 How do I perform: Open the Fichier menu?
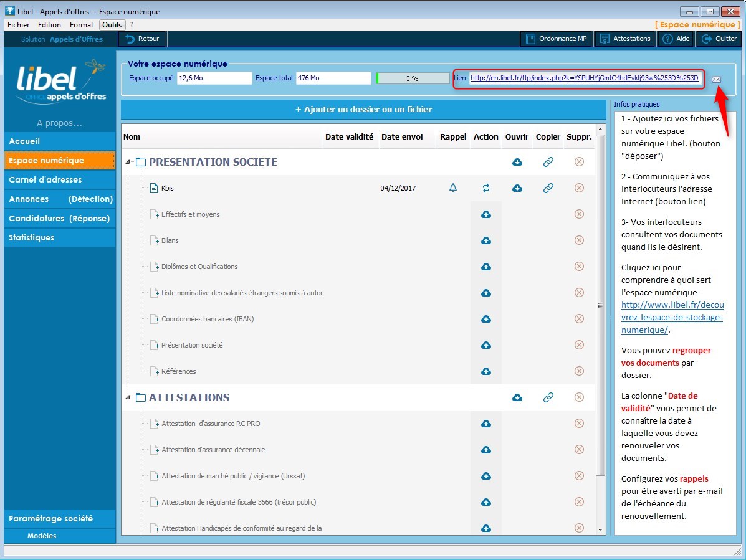point(19,25)
